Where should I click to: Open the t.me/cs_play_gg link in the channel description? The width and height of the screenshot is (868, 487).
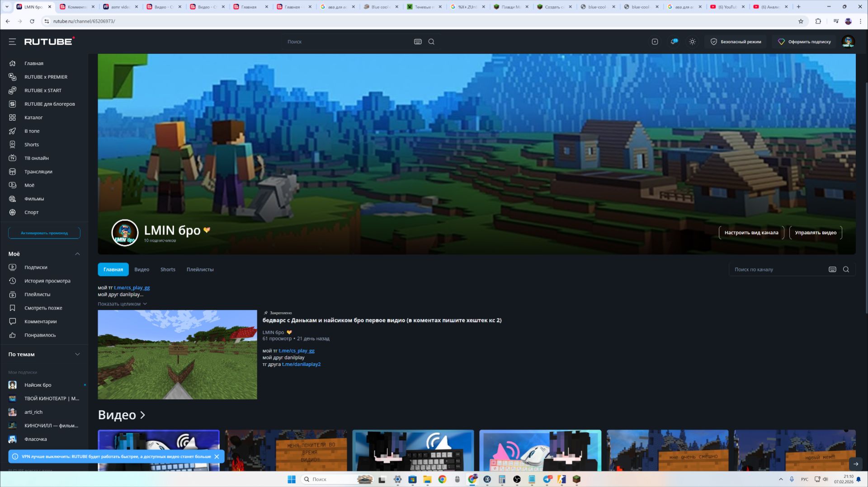tap(132, 288)
